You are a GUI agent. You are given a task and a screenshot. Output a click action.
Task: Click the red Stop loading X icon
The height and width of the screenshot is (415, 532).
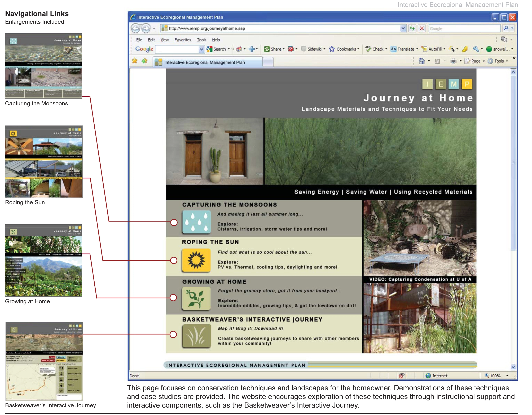click(422, 28)
